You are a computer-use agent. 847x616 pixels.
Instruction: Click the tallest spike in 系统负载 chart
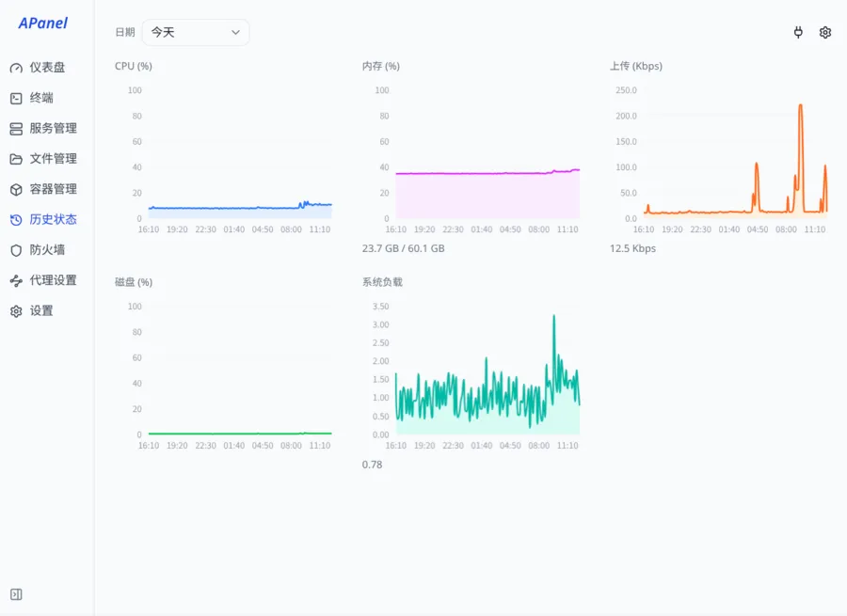coord(553,317)
